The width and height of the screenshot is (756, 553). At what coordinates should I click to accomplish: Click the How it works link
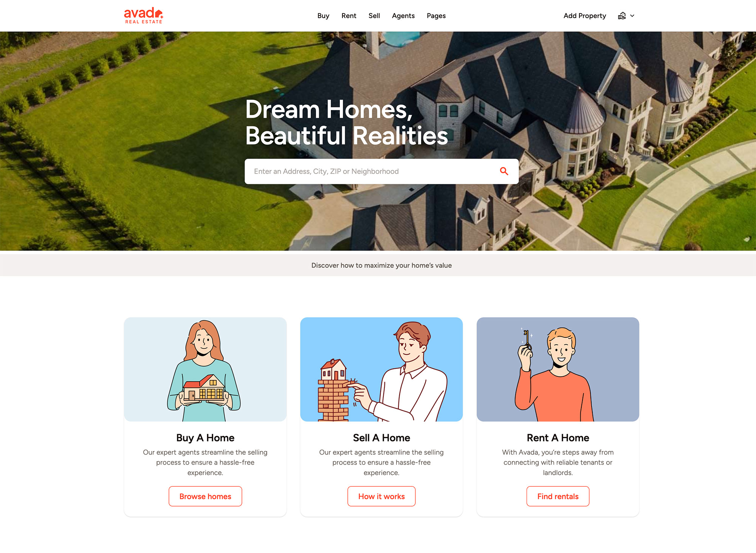(381, 496)
